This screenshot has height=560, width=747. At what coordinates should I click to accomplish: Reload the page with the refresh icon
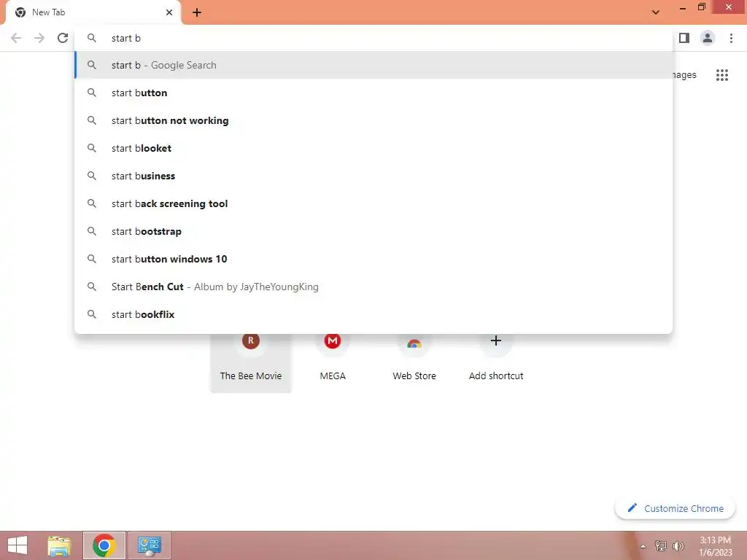(x=63, y=38)
